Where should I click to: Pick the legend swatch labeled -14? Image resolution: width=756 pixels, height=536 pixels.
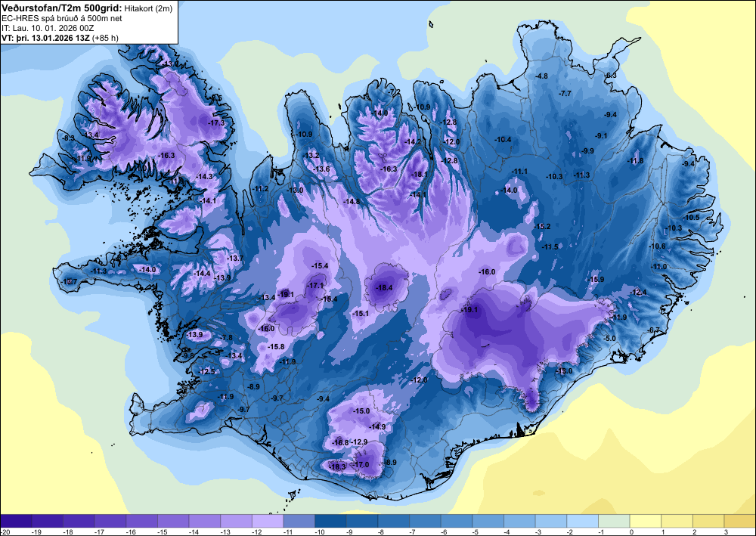click(204, 522)
